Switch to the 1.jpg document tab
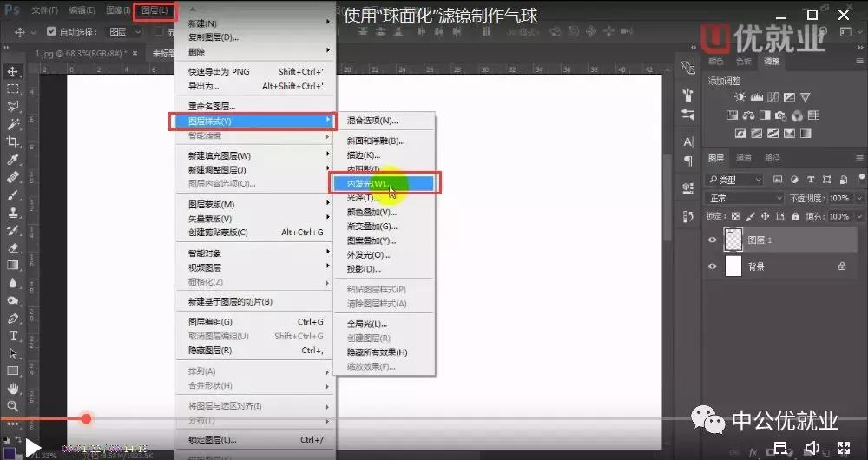Image resolution: width=868 pixels, height=460 pixels. click(81, 53)
